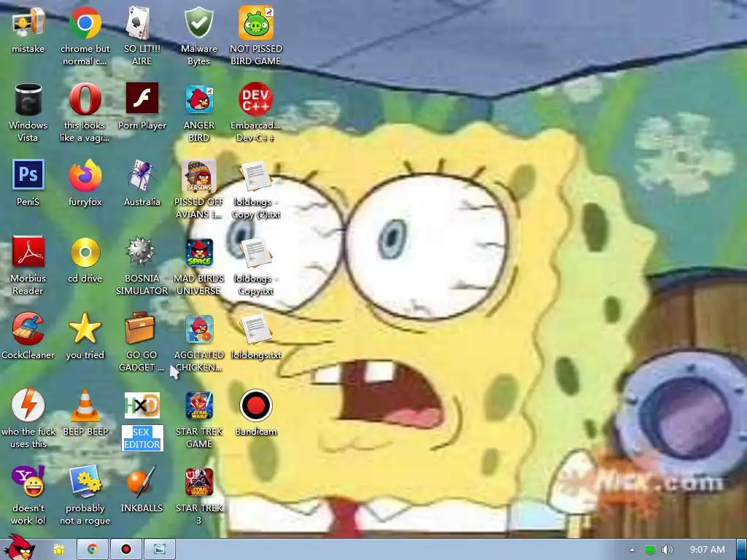
Task: Open the Malware Bytes shield icon
Action: click(198, 36)
